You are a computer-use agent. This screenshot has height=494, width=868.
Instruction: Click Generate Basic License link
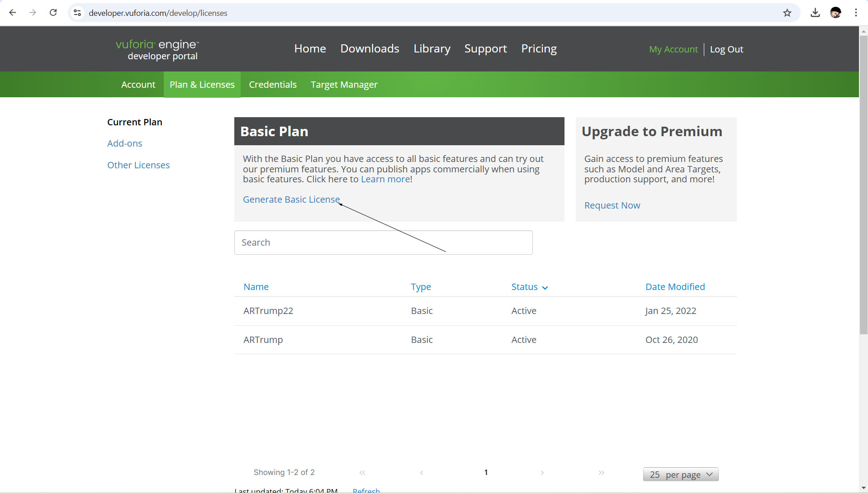coord(291,199)
